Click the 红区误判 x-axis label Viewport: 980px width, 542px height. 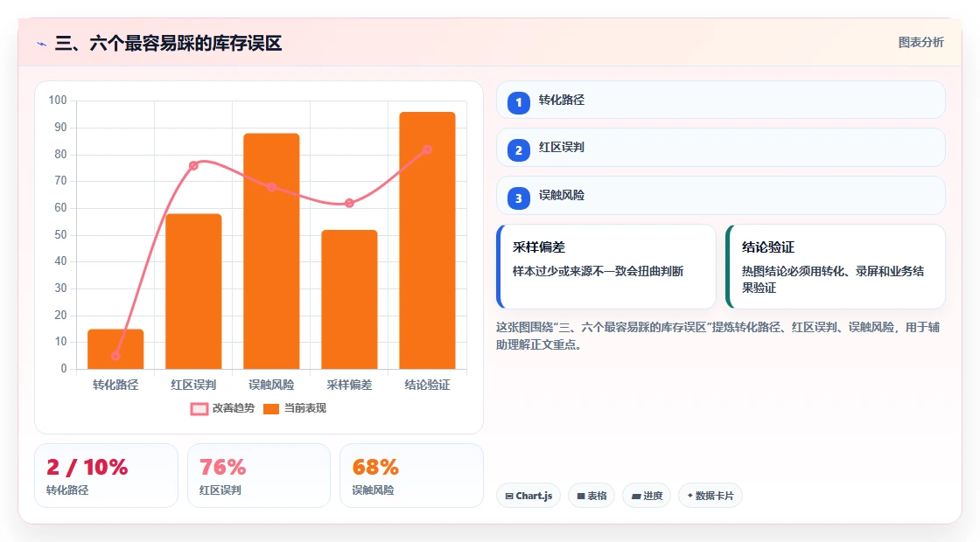193,386
